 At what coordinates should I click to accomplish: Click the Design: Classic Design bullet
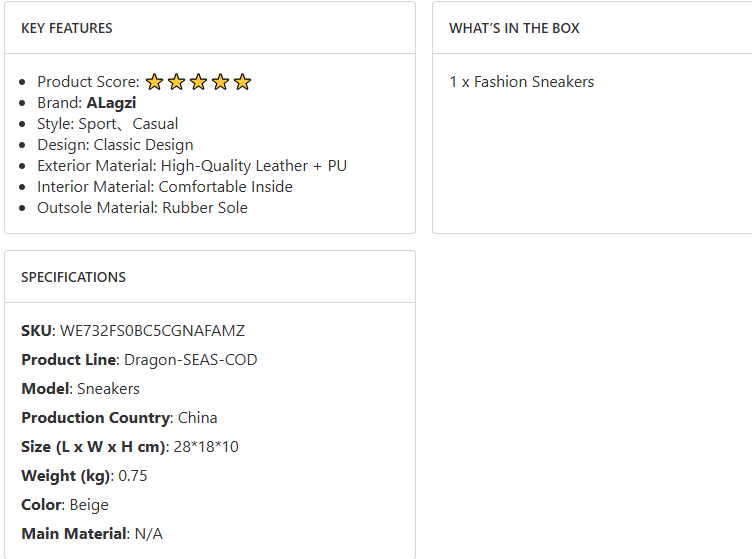click(115, 145)
